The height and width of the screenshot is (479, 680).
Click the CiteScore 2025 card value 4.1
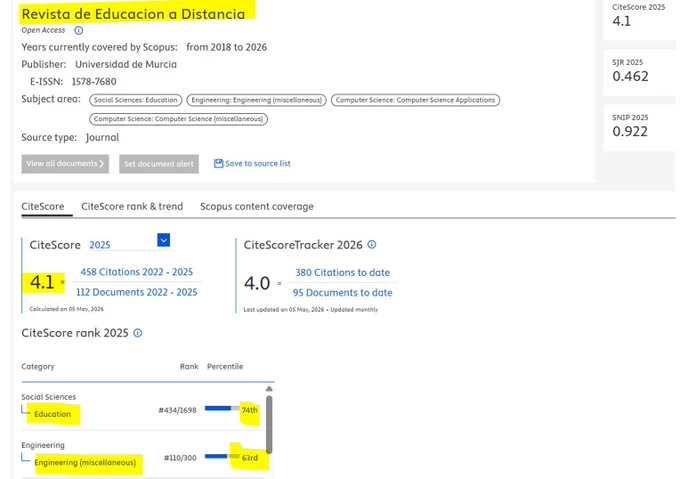[x=621, y=21]
